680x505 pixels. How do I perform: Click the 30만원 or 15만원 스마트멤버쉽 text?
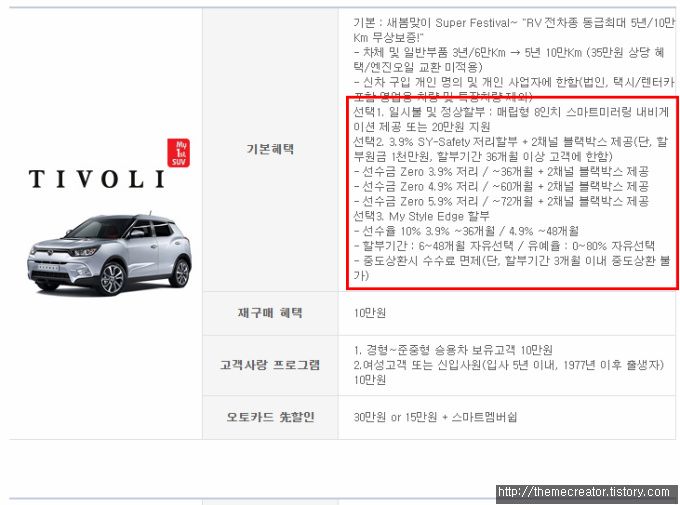435,417
